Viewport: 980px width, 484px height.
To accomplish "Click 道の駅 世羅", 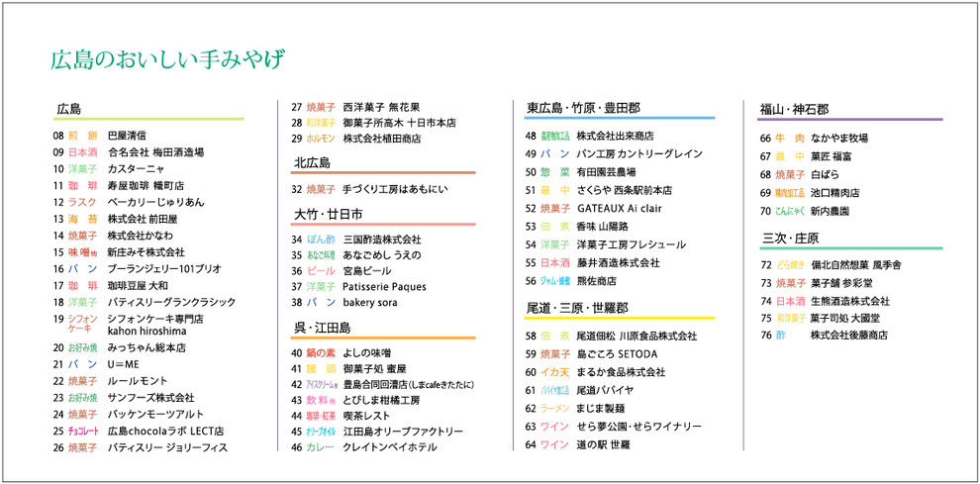I will [x=603, y=444].
